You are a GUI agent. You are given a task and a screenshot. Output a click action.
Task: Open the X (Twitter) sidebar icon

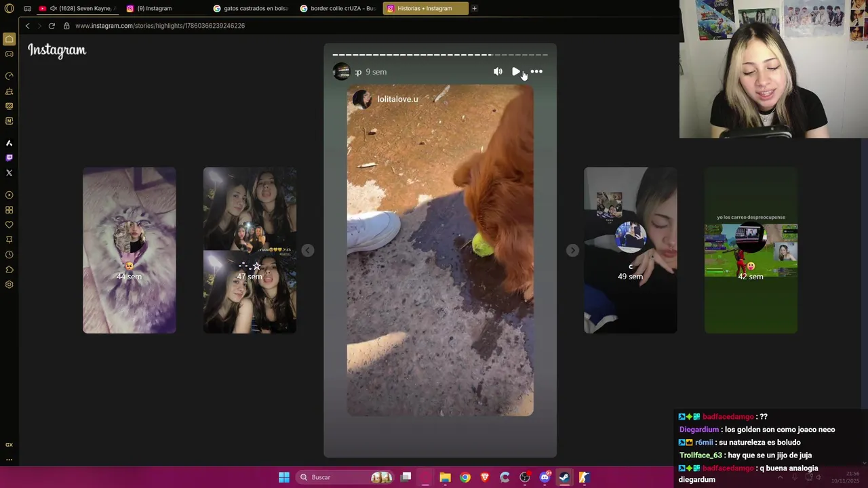[x=9, y=173]
